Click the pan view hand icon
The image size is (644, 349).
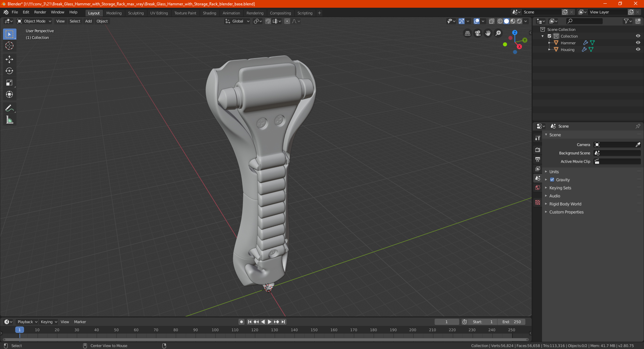click(488, 33)
